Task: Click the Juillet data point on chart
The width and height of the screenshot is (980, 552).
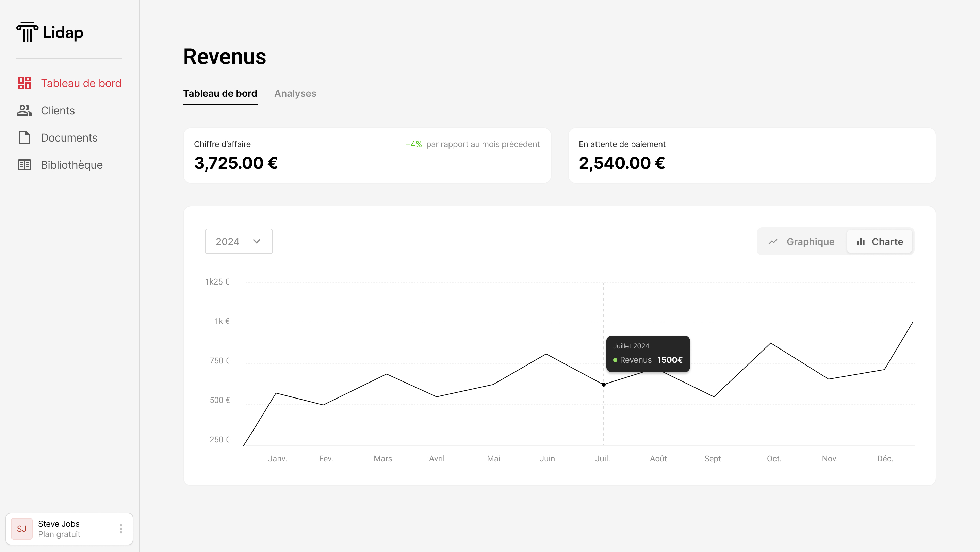Action: [x=603, y=385]
